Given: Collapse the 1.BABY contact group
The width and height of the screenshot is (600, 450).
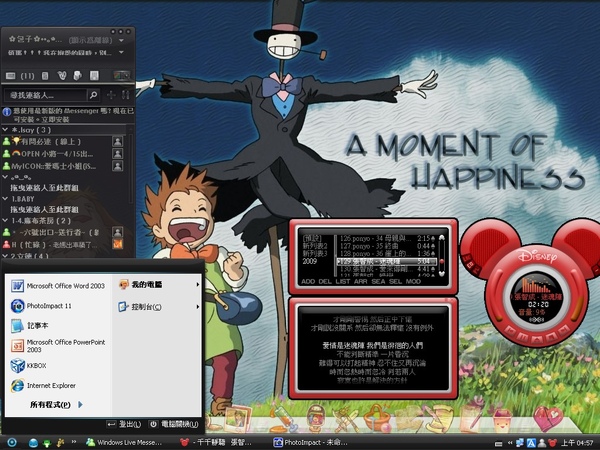Looking at the screenshot, I should pyautogui.click(x=5, y=199).
